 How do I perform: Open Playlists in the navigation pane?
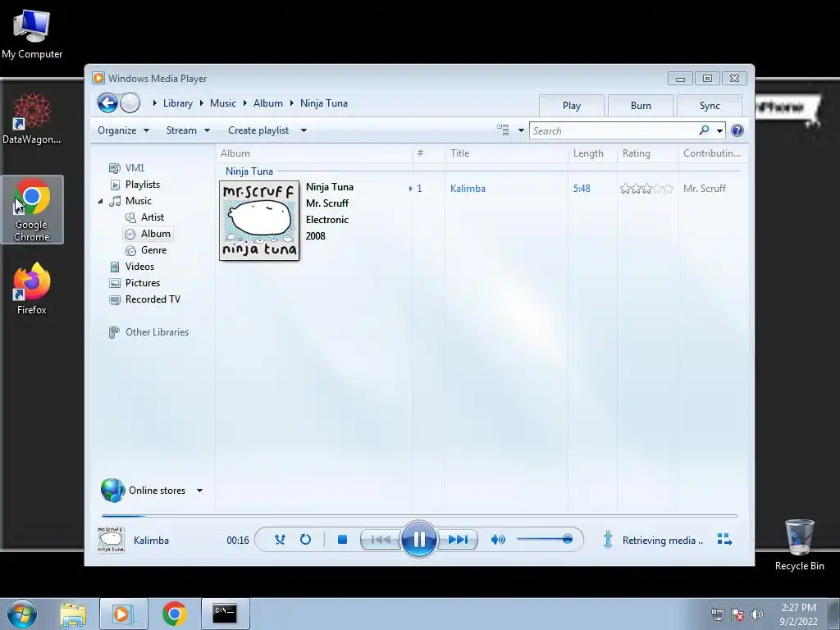click(x=135, y=185)
